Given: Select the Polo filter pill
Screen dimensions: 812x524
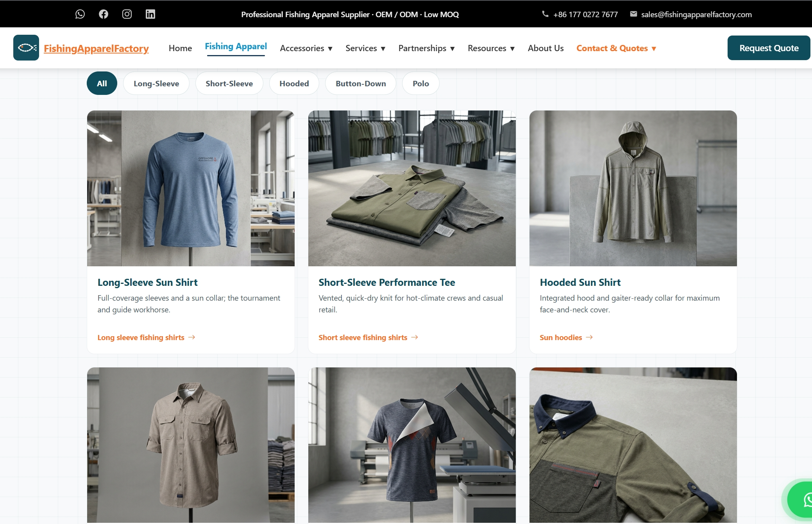Looking at the screenshot, I should [421, 83].
